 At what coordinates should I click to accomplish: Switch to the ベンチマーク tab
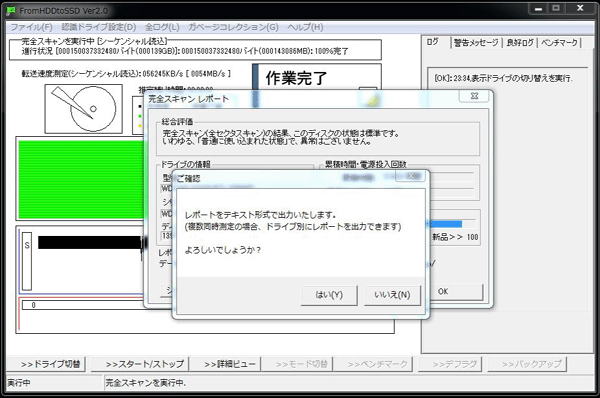(x=559, y=43)
